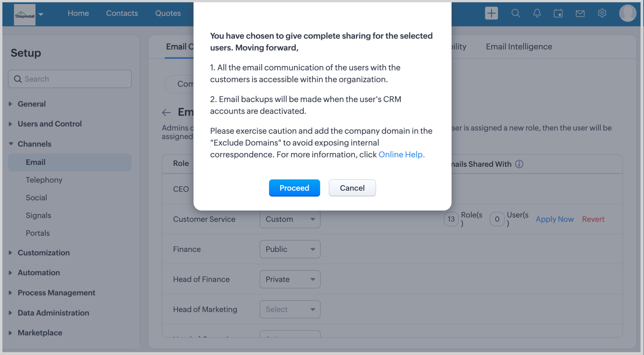Click the plus create-new icon
The width and height of the screenshot is (644, 355).
coord(491,13)
